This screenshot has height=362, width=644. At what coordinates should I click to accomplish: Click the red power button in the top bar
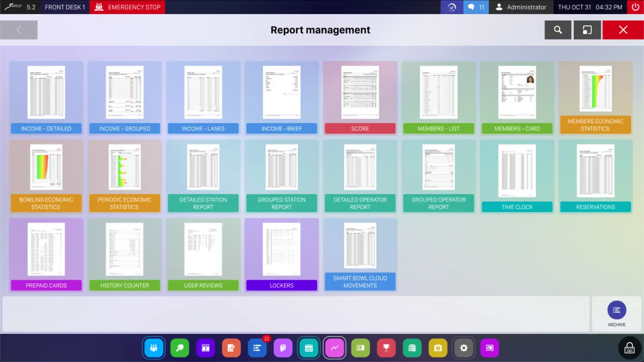[635, 7]
